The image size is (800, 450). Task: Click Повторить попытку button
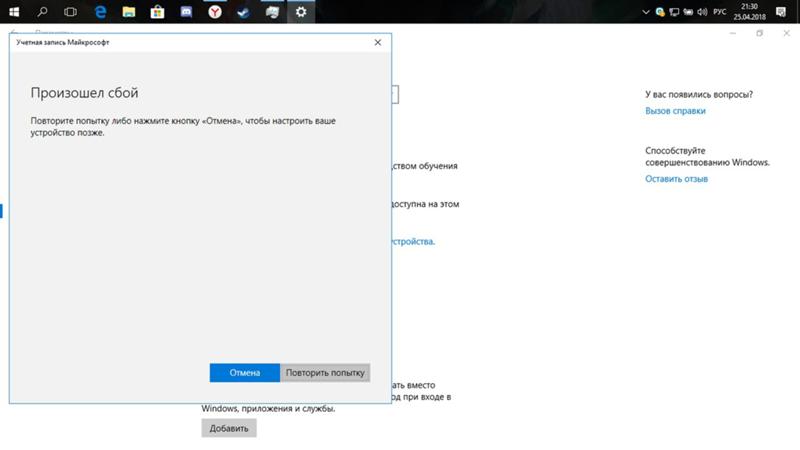pos(325,372)
